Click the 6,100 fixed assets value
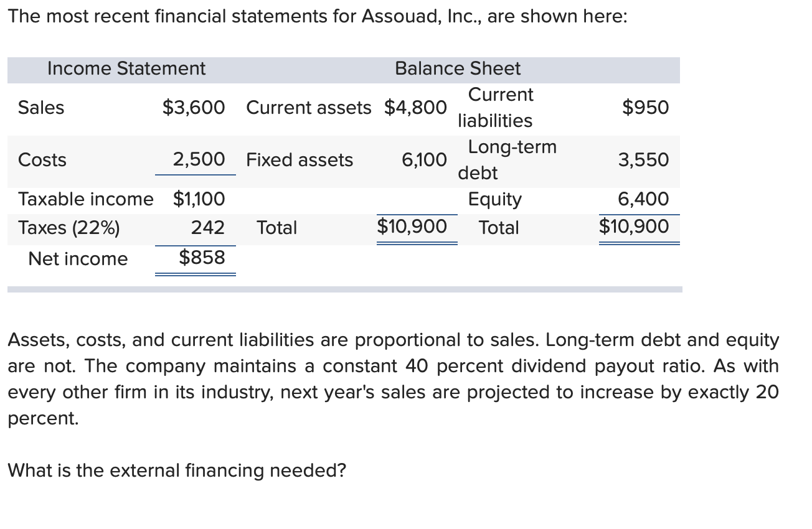 point(424,160)
